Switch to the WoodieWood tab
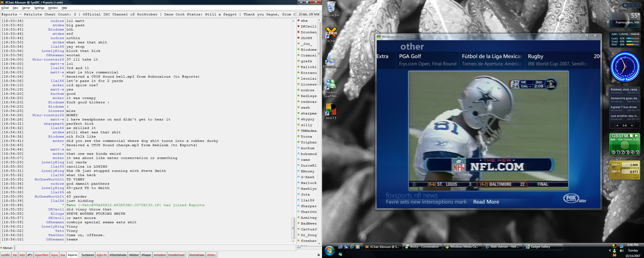The width and height of the screenshot is (644, 258). click(176, 255)
